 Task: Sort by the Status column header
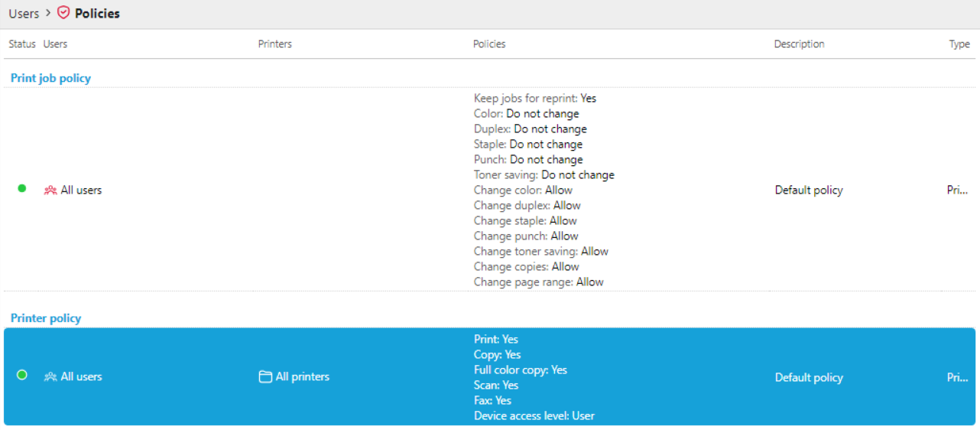pos(22,44)
